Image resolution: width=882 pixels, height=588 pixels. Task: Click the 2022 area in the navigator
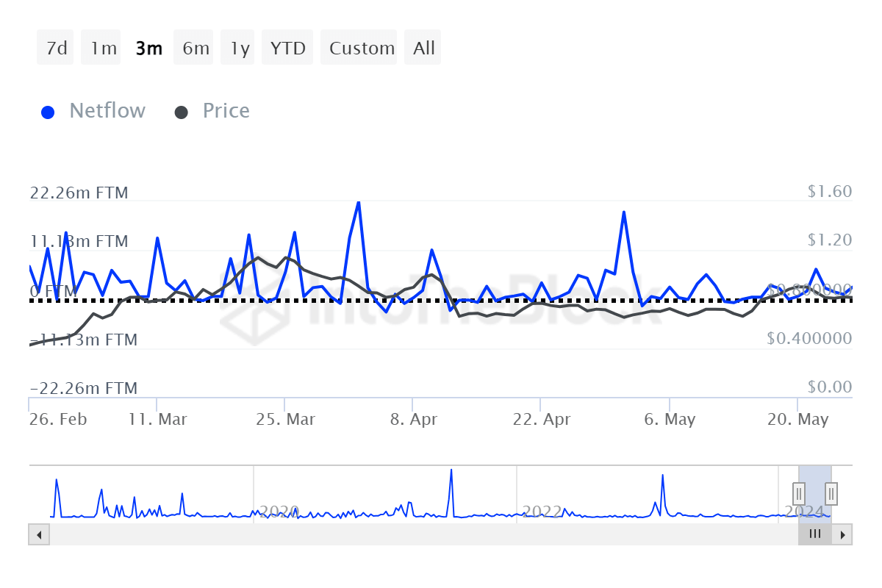point(542,511)
